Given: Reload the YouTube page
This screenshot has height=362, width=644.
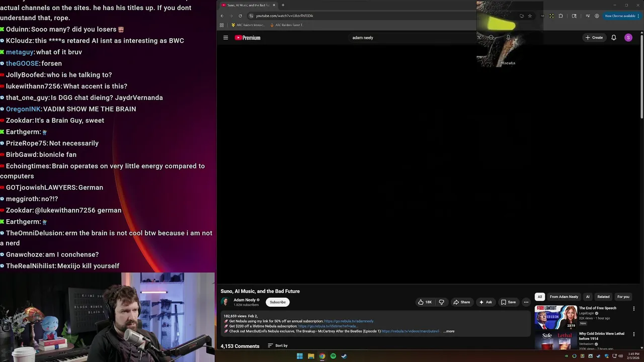Looking at the screenshot, I should [240, 16].
